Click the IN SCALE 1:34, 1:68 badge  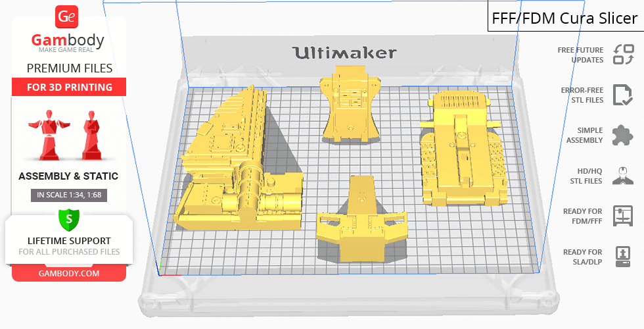(x=69, y=195)
